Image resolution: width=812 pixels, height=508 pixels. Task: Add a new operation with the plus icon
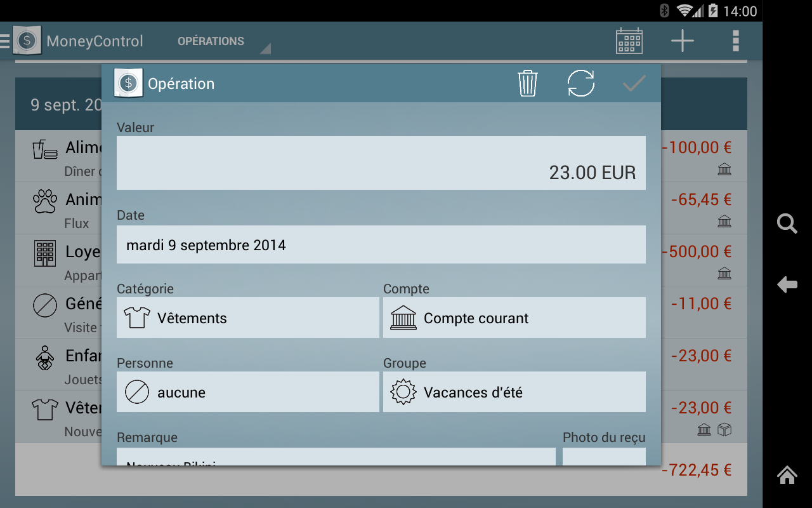(682, 41)
